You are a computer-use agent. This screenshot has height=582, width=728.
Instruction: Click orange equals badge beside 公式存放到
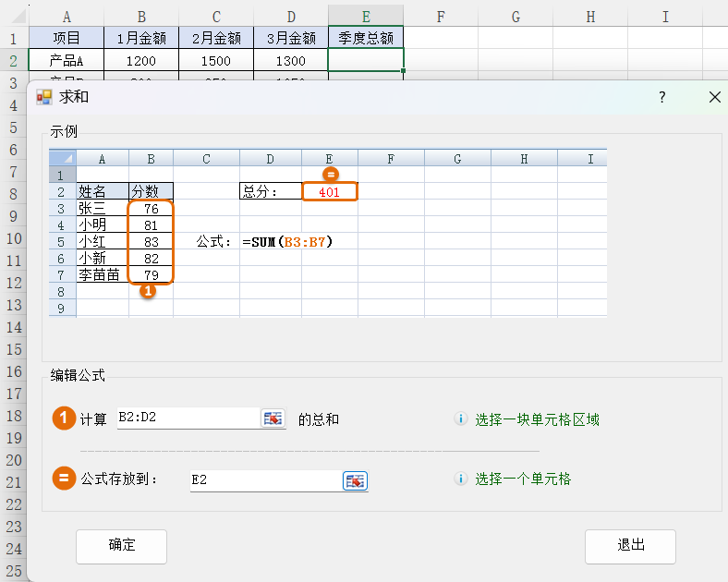point(64,479)
